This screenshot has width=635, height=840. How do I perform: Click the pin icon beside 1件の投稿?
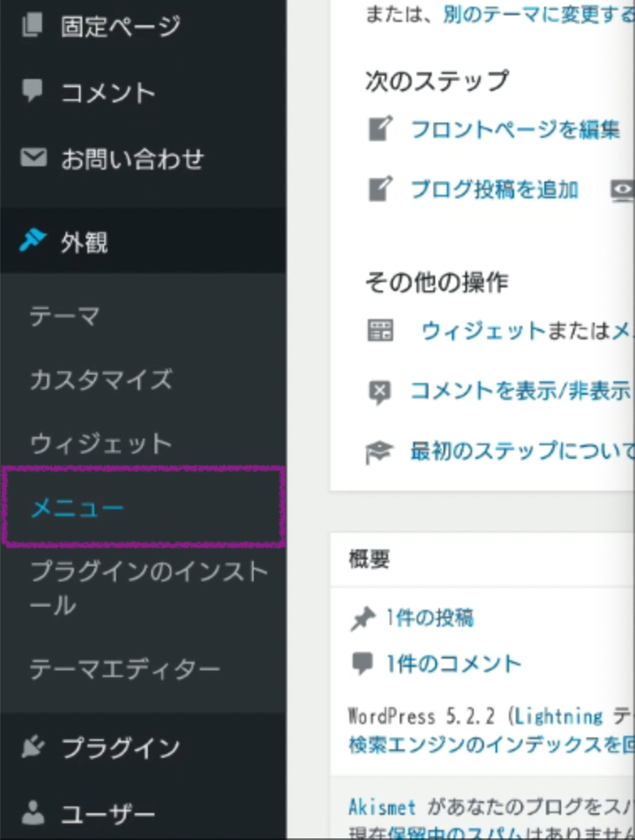point(362,620)
